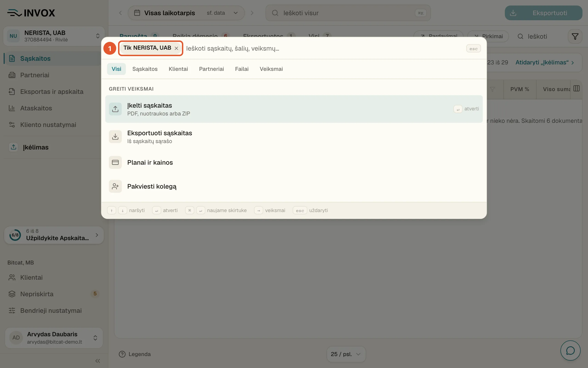Click the card icon beside 'Planai ir kainos'
The image size is (588, 368).
115,162
